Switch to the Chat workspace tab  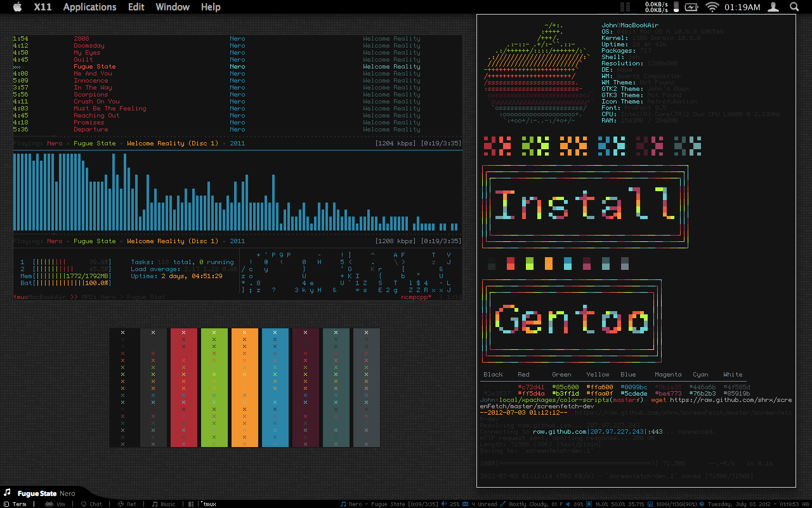91,504
